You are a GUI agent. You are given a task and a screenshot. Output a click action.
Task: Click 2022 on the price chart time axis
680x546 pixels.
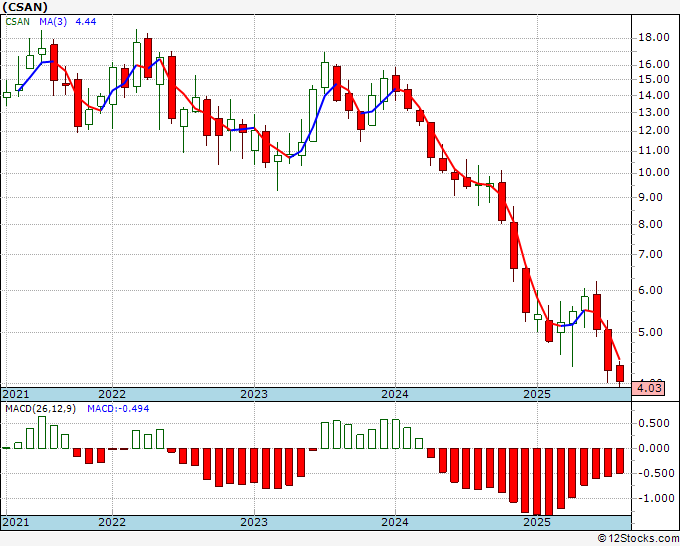point(112,394)
